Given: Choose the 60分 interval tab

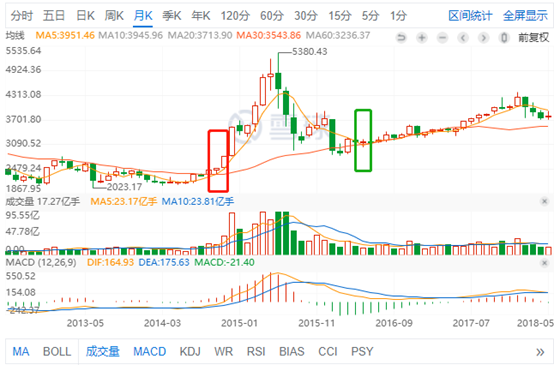Looking at the screenshot, I should coord(272,16).
